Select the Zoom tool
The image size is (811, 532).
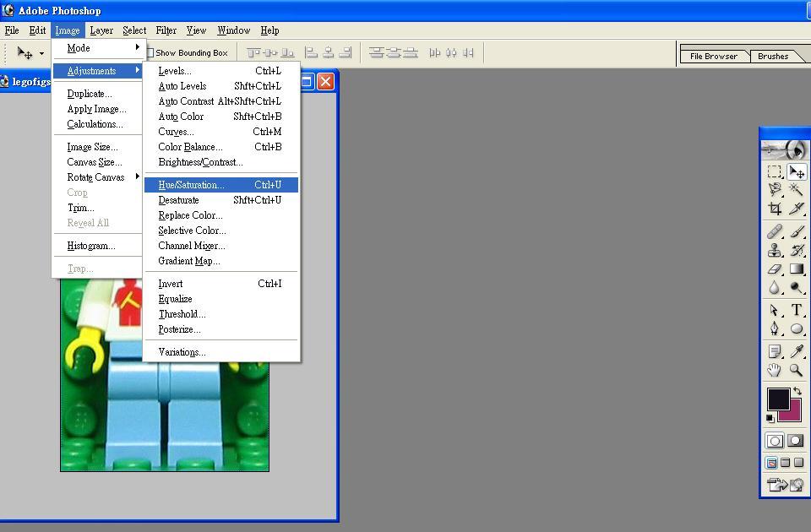tap(797, 370)
